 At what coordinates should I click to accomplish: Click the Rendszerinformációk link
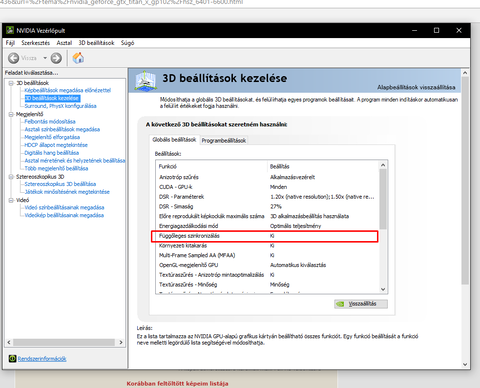[42, 359]
